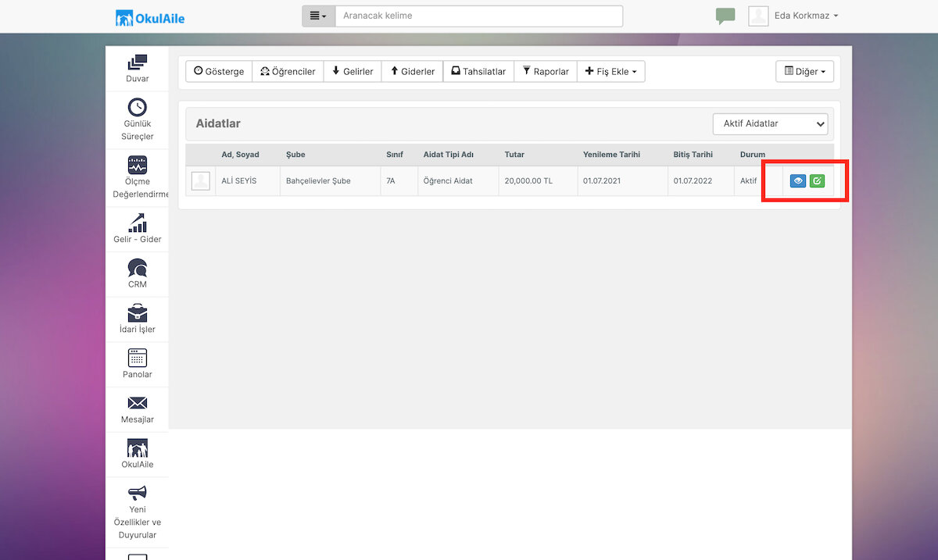Viewport: 938px width, 560px height.
Task: Click the OkulAile logo in header
Action: click(x=150, y=17)
